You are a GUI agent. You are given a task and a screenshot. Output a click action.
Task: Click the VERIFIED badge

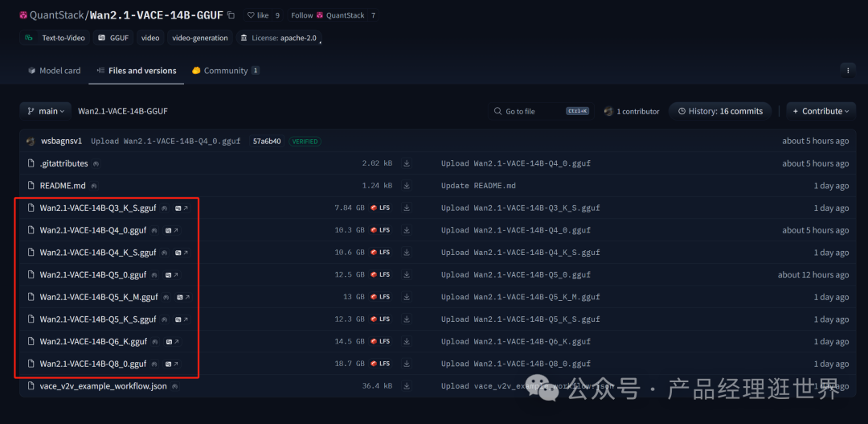pos(305,142)
